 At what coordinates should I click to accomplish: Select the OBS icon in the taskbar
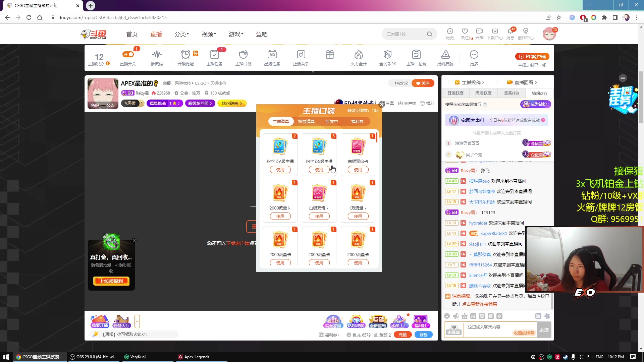pos(72,357)
